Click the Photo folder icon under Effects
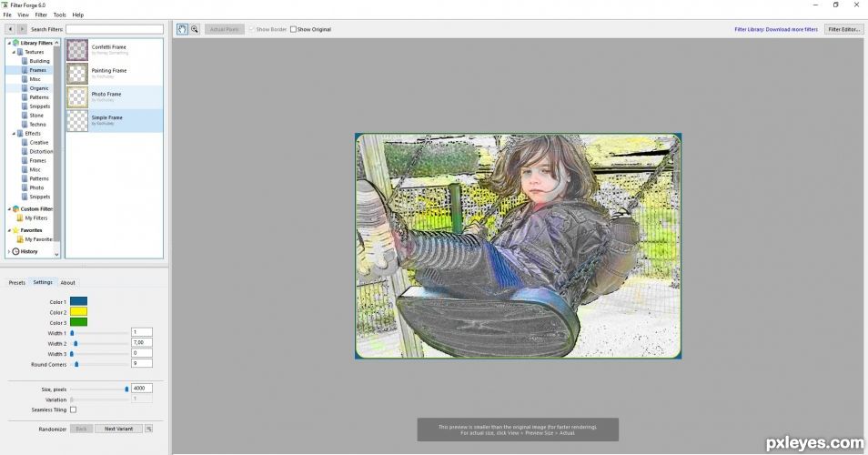The height and width of the screenshot is (455, 868). 25,187
